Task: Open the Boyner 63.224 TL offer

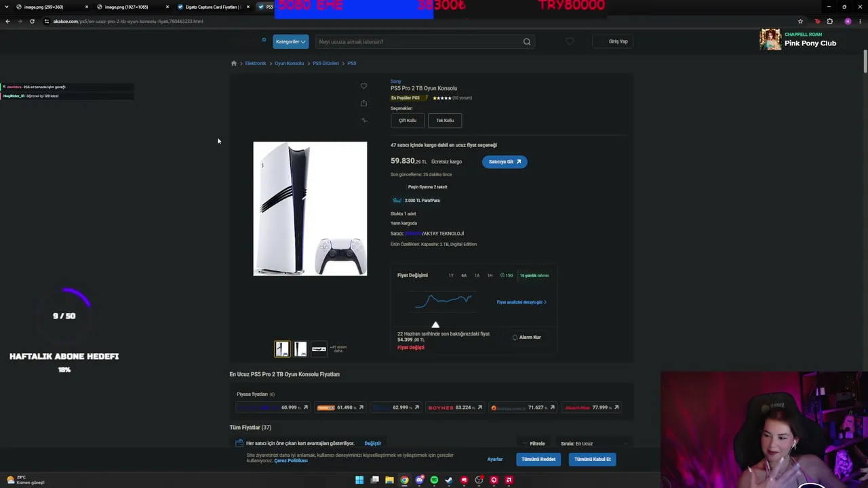Action: 455,407
